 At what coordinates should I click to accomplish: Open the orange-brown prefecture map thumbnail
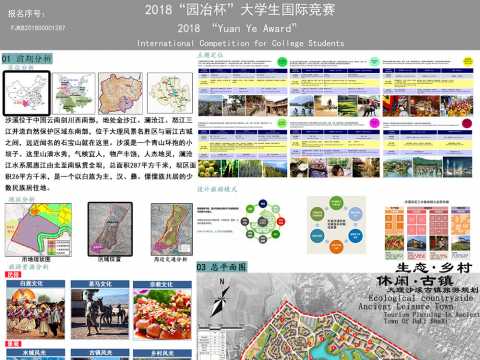pos(120,93)
